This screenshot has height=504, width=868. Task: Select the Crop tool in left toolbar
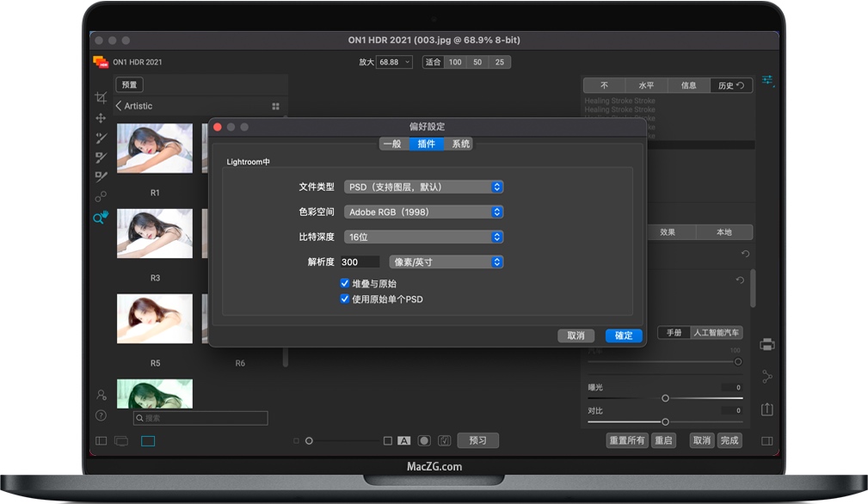(x=101, y=97)
